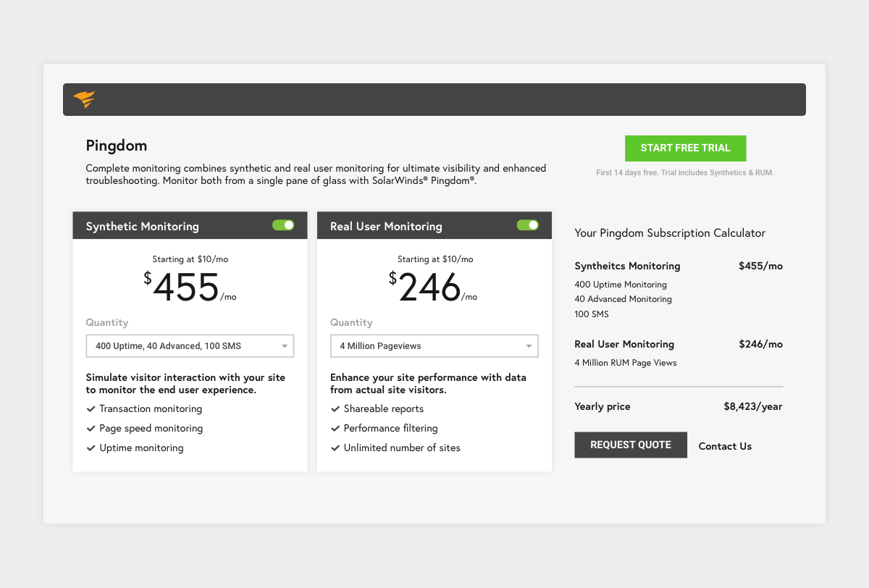Click the arrow on the Uptime quantity selector
This screenshot has width=869, height=588.
(x=285, y=346)
